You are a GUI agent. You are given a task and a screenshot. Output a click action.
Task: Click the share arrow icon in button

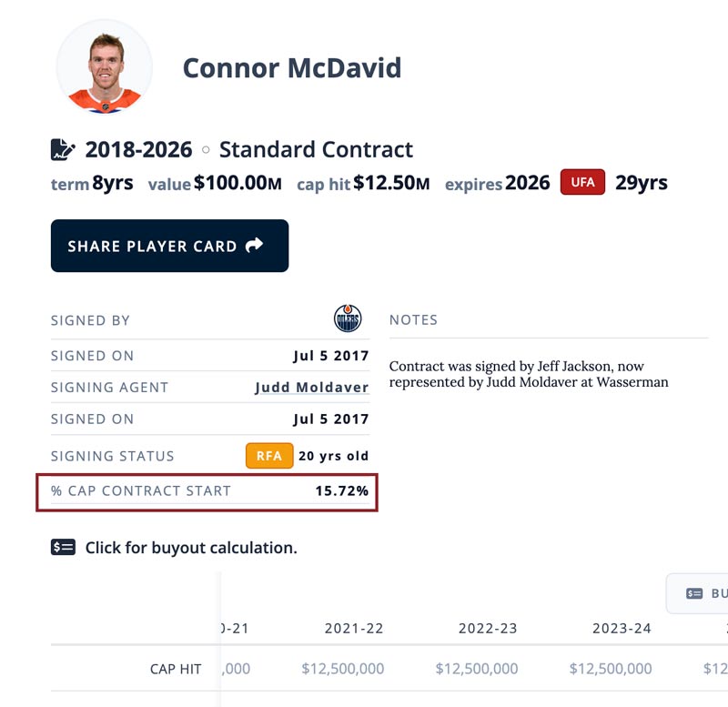click(x=254, y=245)
